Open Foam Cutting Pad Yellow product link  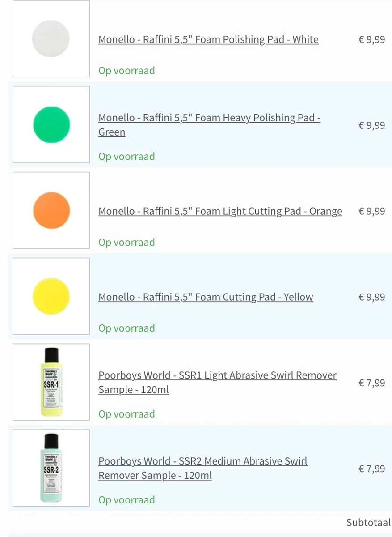tap(206, 297)
